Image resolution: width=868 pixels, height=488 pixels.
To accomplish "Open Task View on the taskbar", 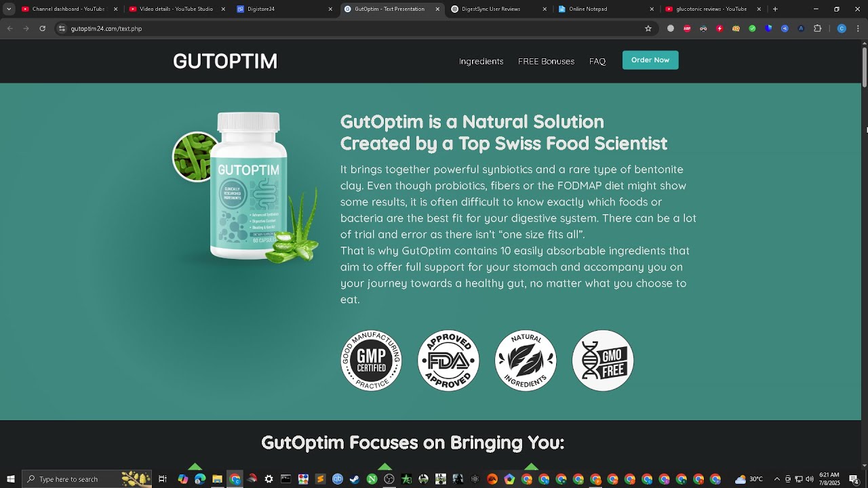I will point(163,479).
